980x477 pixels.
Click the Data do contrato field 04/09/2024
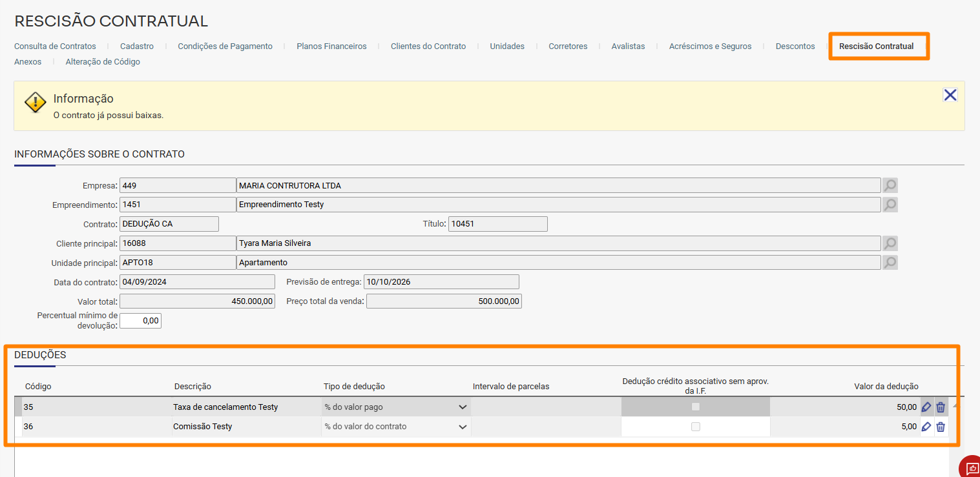(x=197, y=282)
